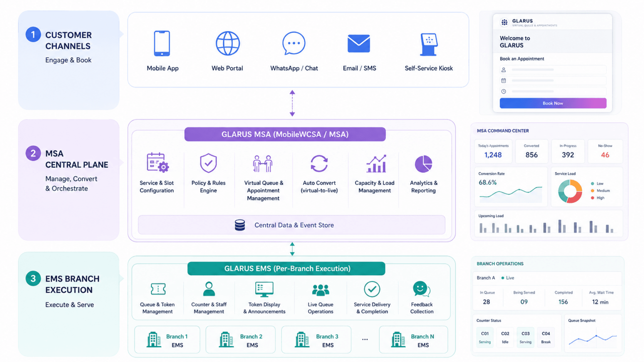
Task: Select counter C01 Serving tile
Action: (x=485, y=337)
